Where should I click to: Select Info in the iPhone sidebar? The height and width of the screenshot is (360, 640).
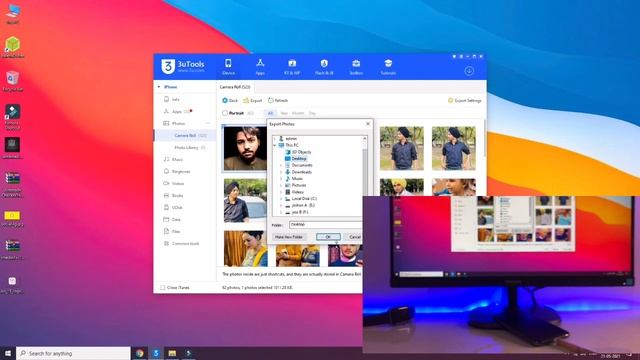[176, 99]
